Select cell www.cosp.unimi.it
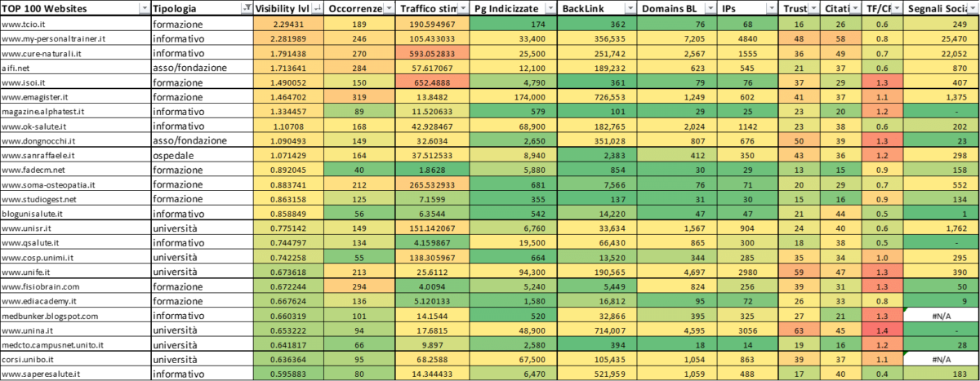Image resolution: width=980 pixels, height=381 pixels. (x=75, y=258)
